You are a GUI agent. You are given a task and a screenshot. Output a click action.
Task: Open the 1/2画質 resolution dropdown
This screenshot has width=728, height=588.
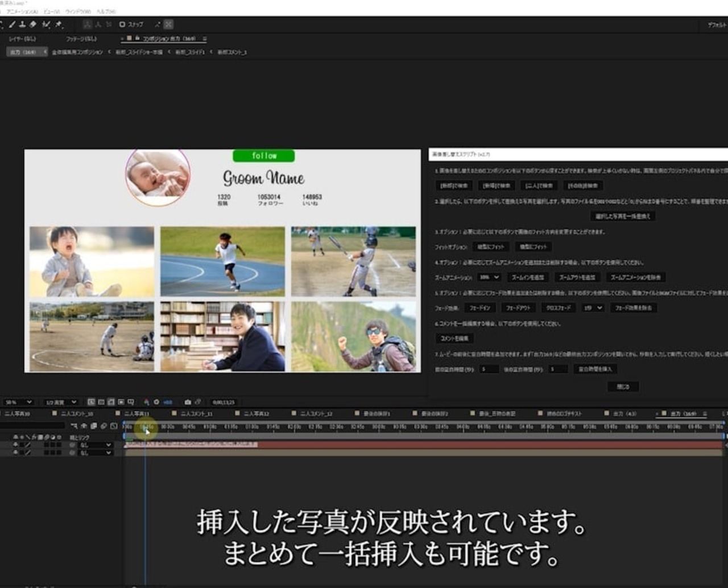coord(61,402)
